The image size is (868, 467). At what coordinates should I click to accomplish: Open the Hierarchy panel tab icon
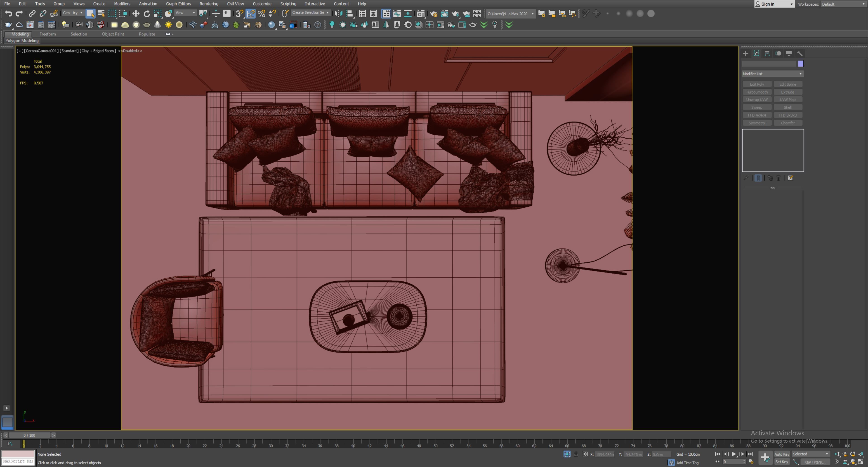point(767,53)
